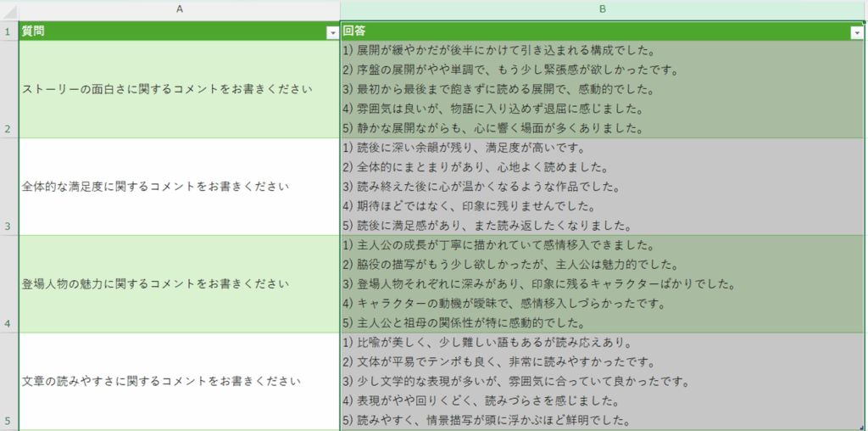868x431 pixels.
Task: Select column A by its header
Action: click(x=179, y=8)
